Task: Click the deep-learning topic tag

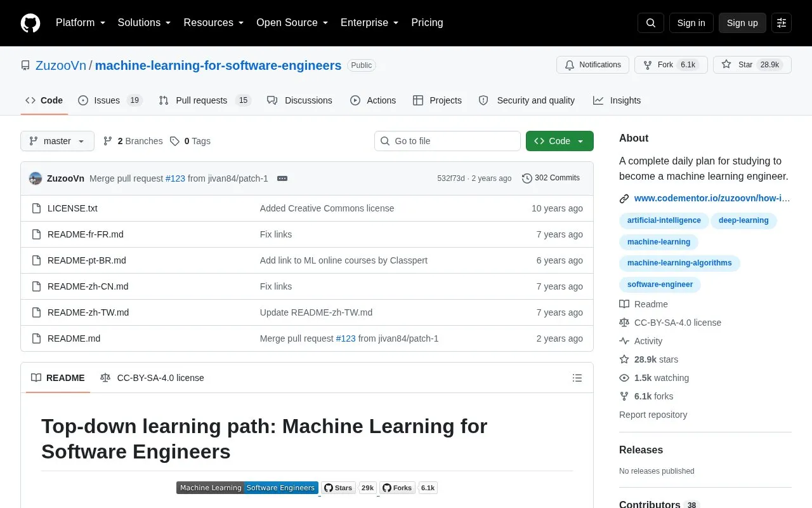Action: [x=743, y=220]
